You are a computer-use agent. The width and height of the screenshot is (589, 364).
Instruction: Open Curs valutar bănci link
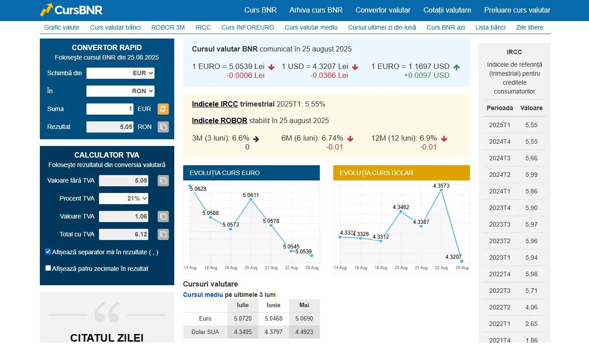click(116, 27)
